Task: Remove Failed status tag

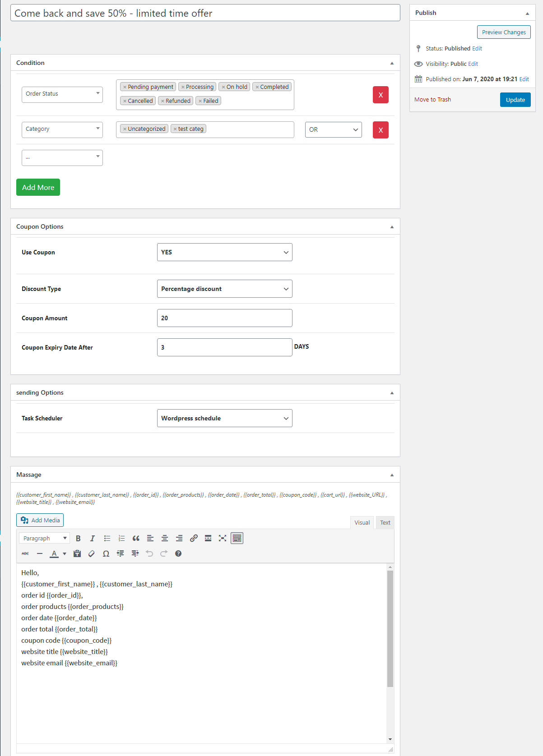Action: [x=200, y=101]
